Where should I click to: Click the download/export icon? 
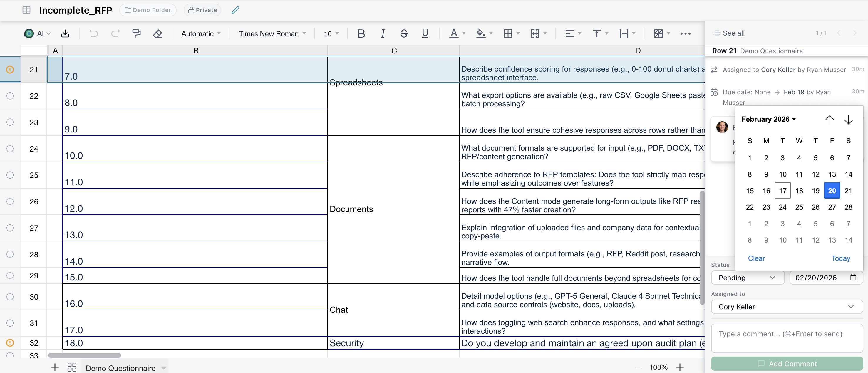point(65,33)
